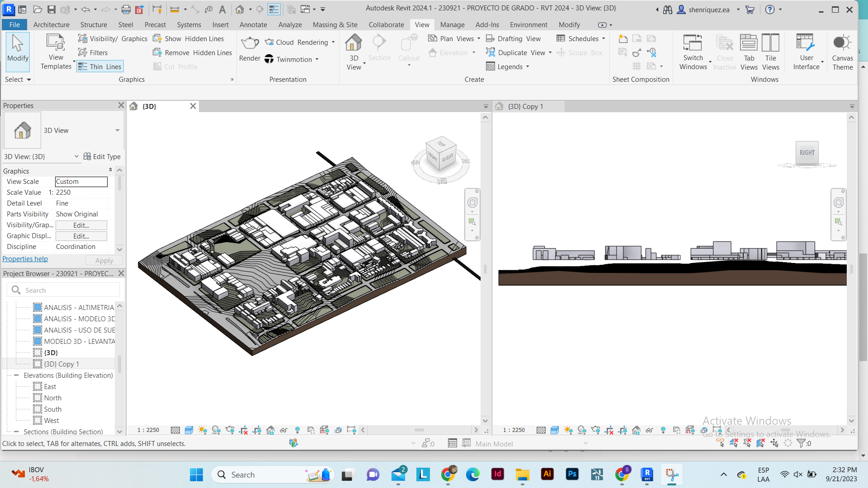The width and height of the screenshot is (868, 488).
Task: Click Remove Hidden Lines
Action: pyautogui.click(x=193, y=53)
